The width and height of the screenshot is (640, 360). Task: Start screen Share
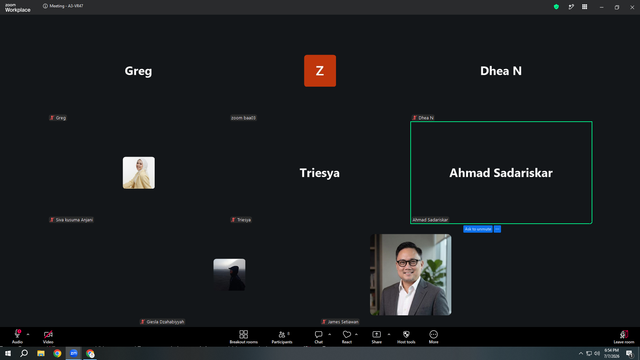click(x=376, y=337)
